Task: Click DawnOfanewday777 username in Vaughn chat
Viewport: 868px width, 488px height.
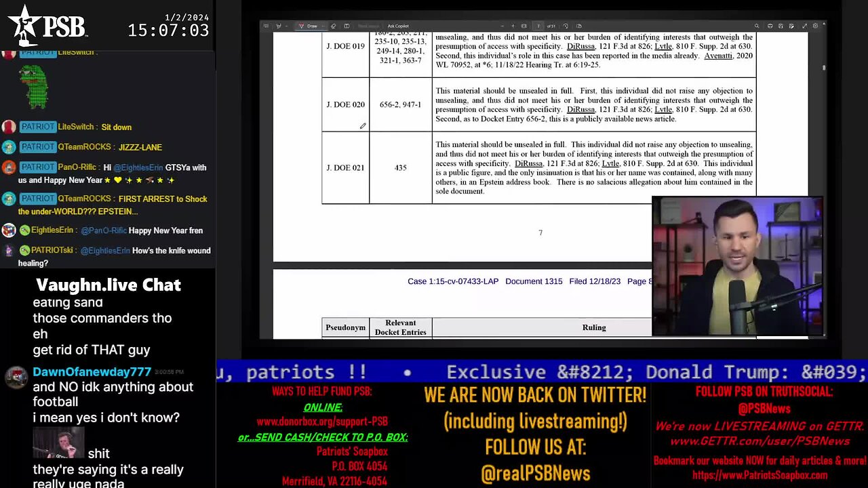Action: pos(92,372)
